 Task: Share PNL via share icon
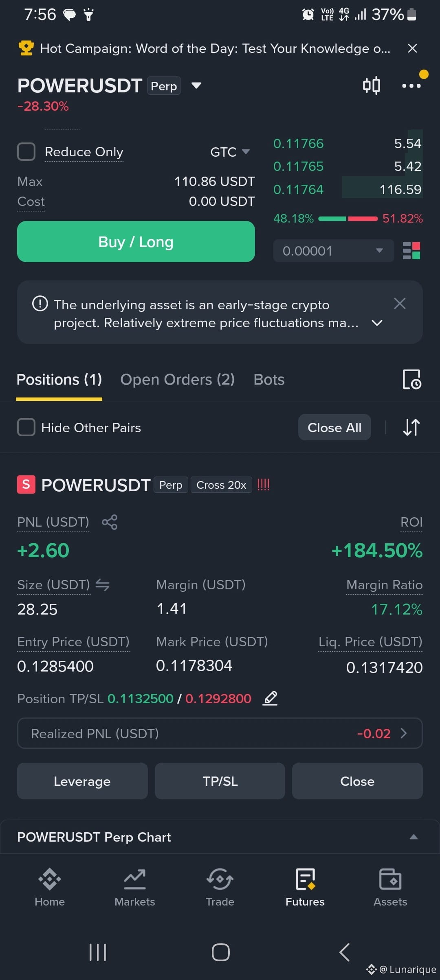(110, 522)
